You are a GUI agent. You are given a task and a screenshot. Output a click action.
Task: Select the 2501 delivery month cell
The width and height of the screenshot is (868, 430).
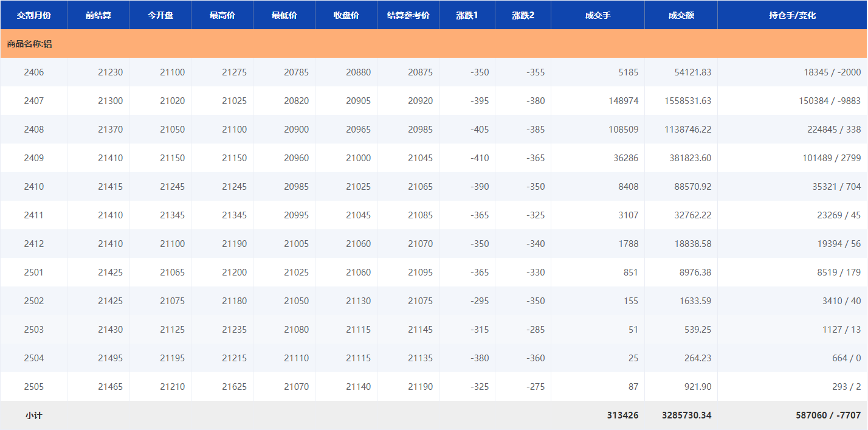pos(33,272)
